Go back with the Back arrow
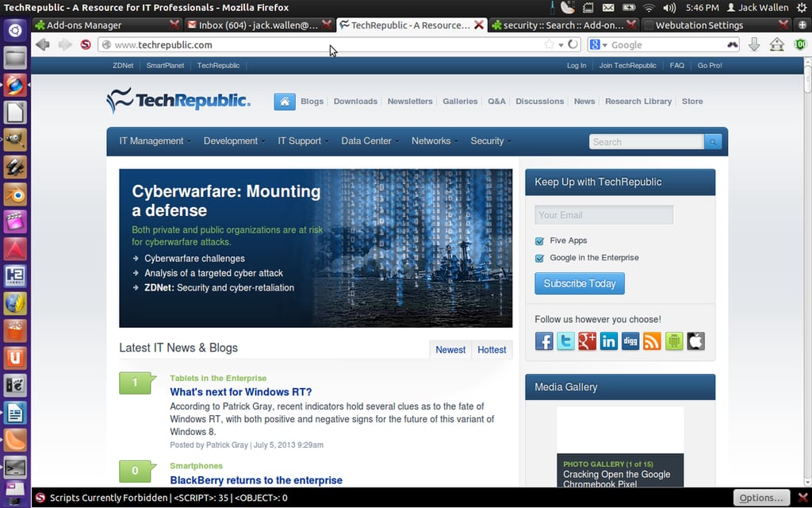This screenshot has width=812, height=508. pos(43,44)
